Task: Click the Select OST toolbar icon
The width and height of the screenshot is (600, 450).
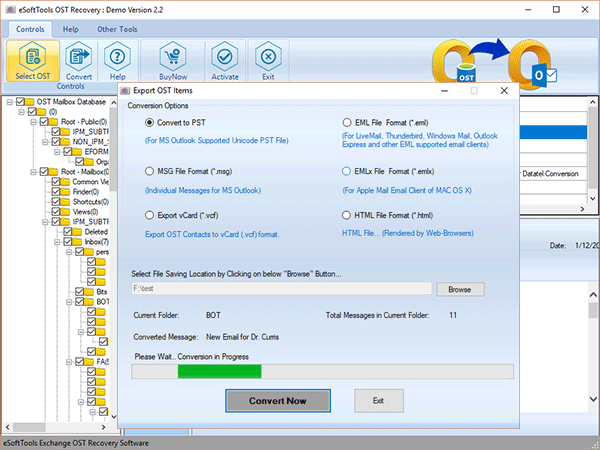Action: (x=34, y=60)
